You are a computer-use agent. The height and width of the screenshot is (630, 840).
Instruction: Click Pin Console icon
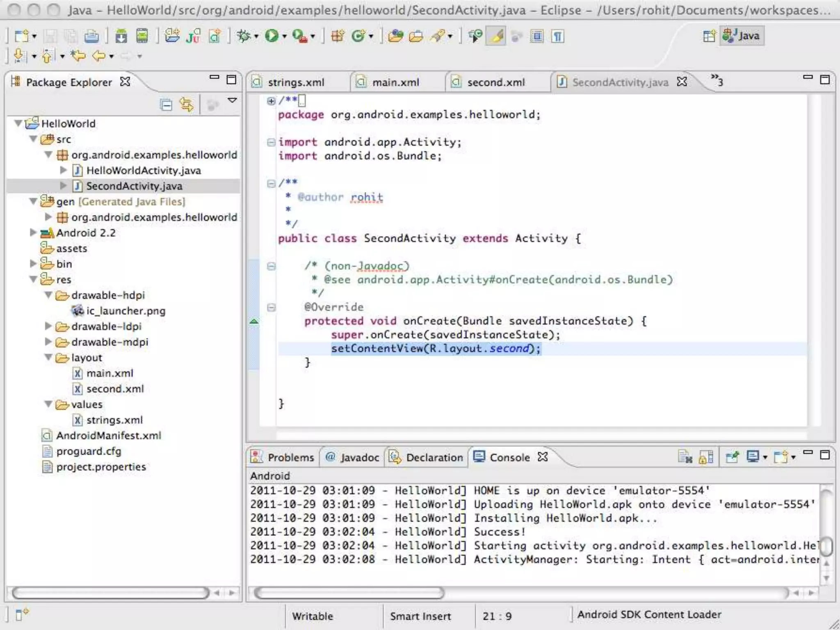[x=732, y=457]
